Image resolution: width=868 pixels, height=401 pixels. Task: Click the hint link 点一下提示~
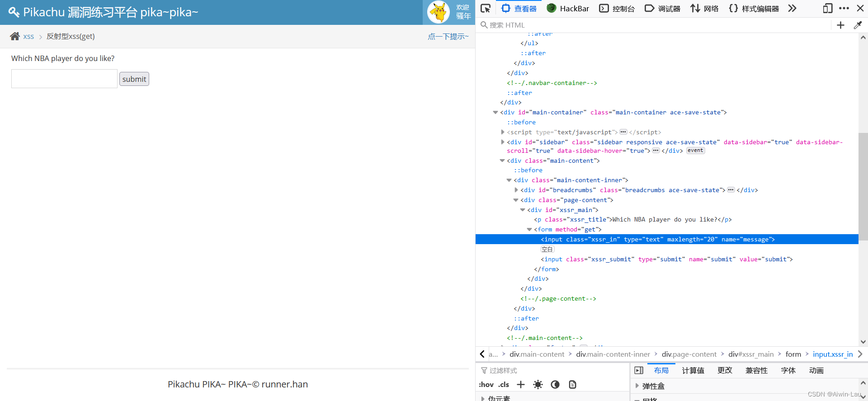coord(448,37)
